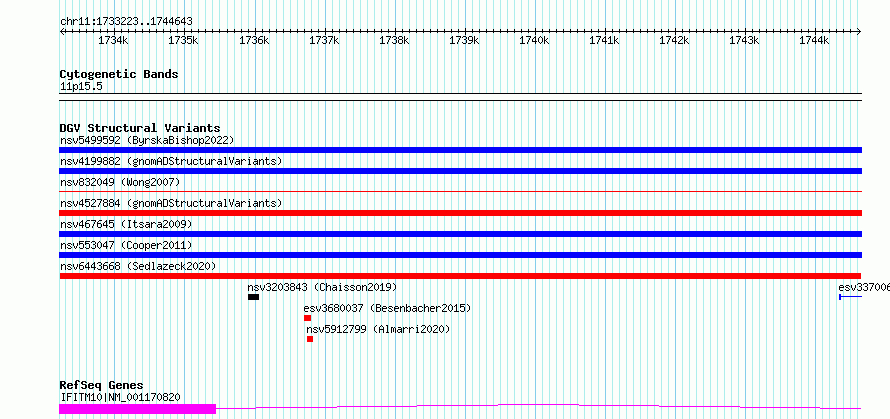This screenshot has height=419, width=890.
Task: Click the magenta IFITM10 exon block
Action: (x=137, y=408)
